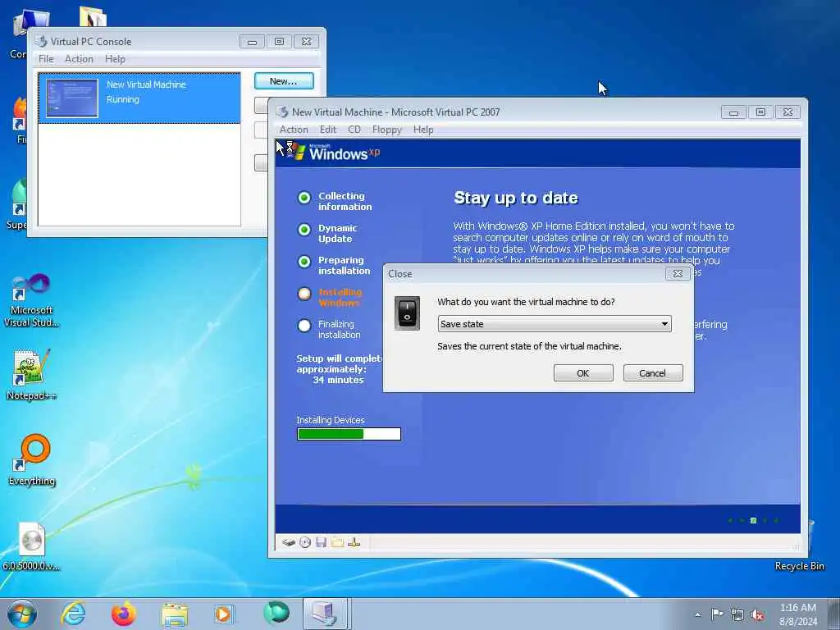The width and height of the screenshot is (840, 630).
Task: Open Help menu in Virtual PC Console
Action: [x=115, y=59]
